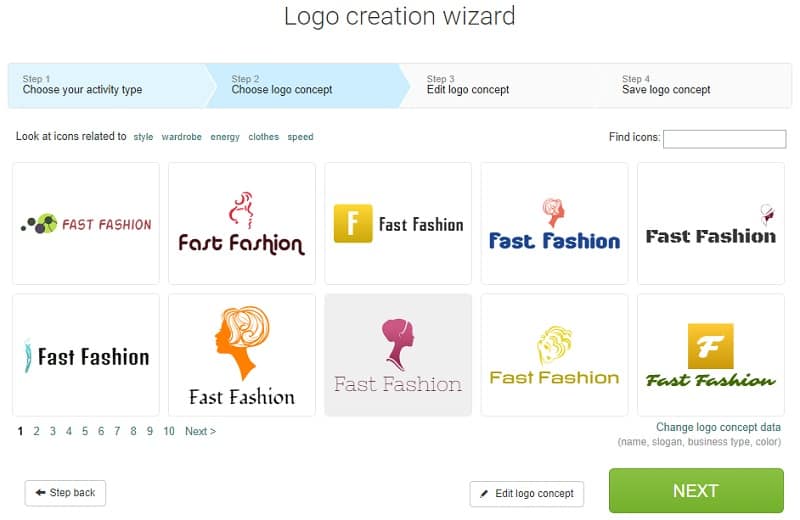Go to results page 5
This screenshot has height=520, width=800.
tap(85, 431)
